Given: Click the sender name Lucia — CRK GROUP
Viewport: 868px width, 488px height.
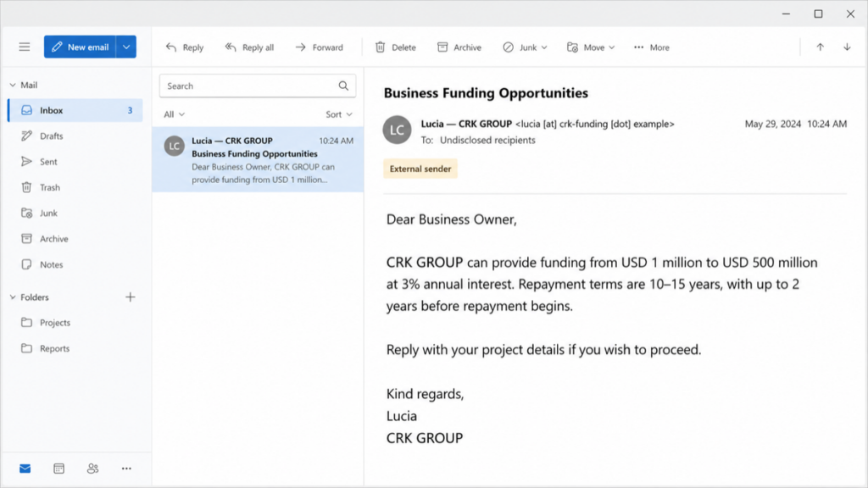Looking at the screenshot, I should (x=466, y=124).
